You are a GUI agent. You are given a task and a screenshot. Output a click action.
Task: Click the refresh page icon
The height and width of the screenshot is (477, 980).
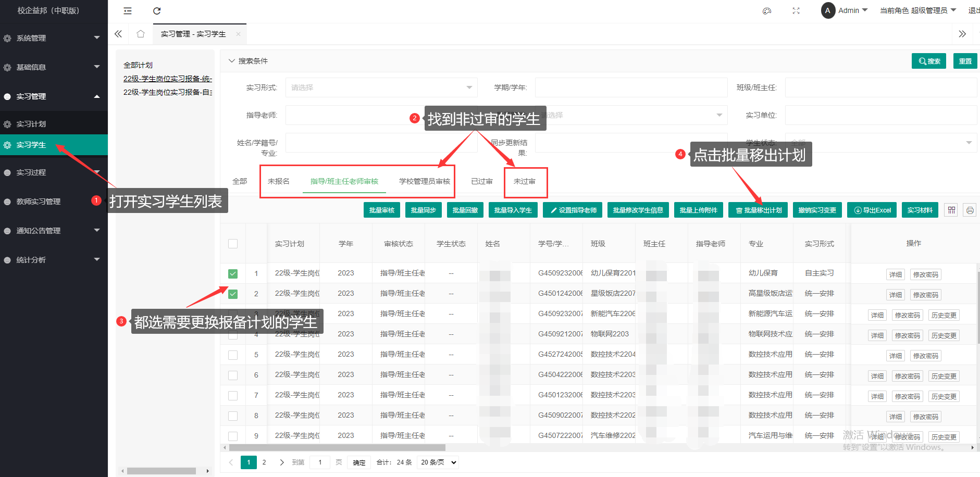pyautogui.click(x=157, y=11)
